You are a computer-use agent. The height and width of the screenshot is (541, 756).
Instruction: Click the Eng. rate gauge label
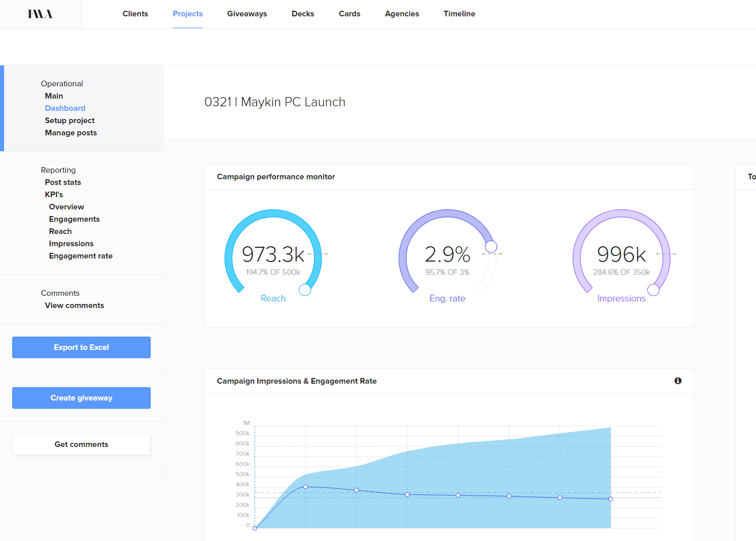point(448,298)
